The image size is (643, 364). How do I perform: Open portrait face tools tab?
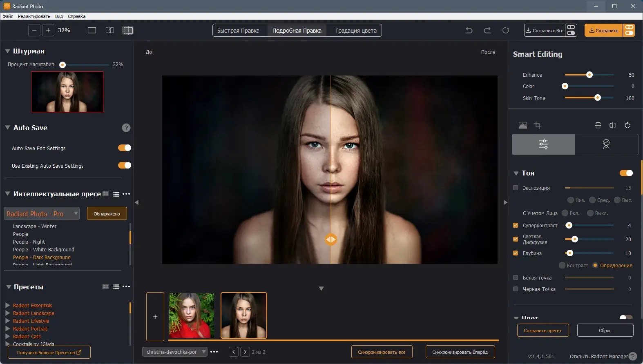point(606,144)
